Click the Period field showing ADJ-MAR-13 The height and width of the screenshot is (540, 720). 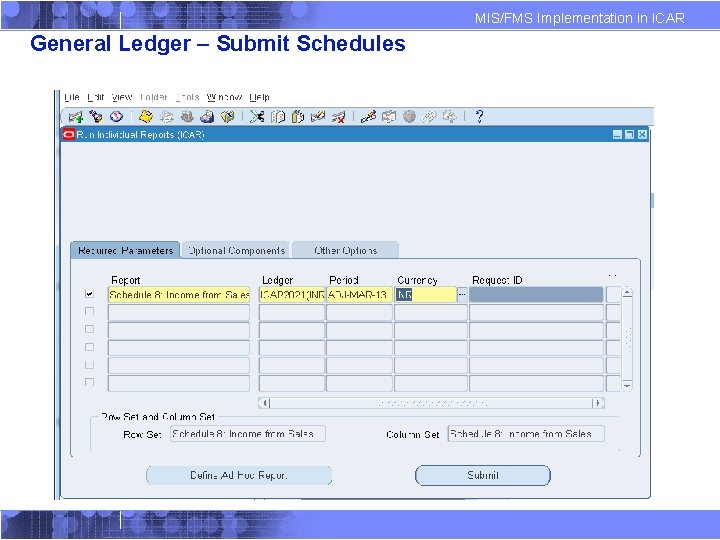[x=359, y=294]
